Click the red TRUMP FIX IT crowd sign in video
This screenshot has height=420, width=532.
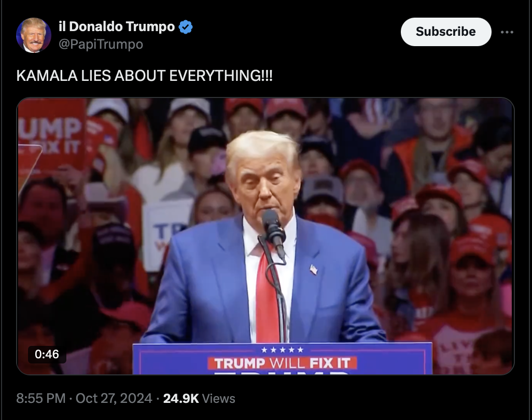[x=51, y=135]
